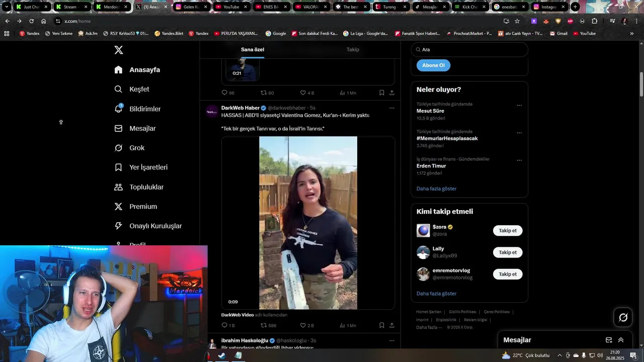Open the tab search dropdown arrow
Screen dimensions: 644x362
coord(7,7)
